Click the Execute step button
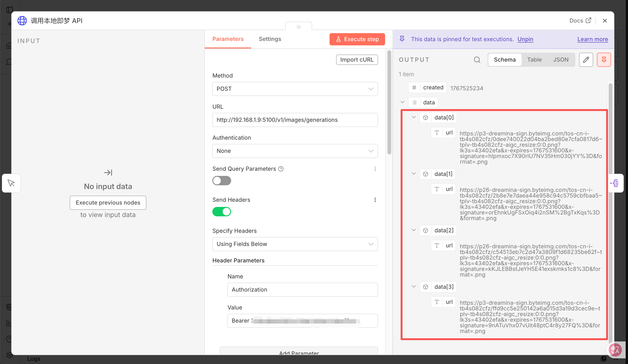This screenshot has width=628, height=364. click(357, 39)
